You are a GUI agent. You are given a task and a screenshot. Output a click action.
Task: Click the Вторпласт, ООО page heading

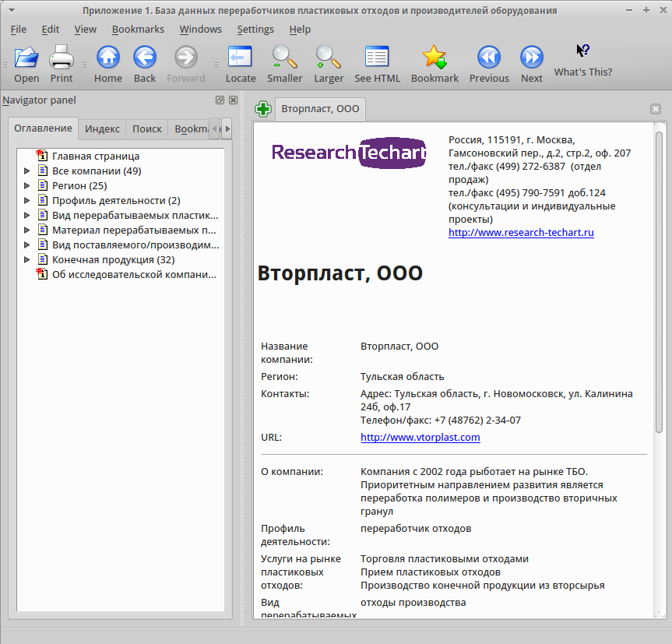point(340,273)
